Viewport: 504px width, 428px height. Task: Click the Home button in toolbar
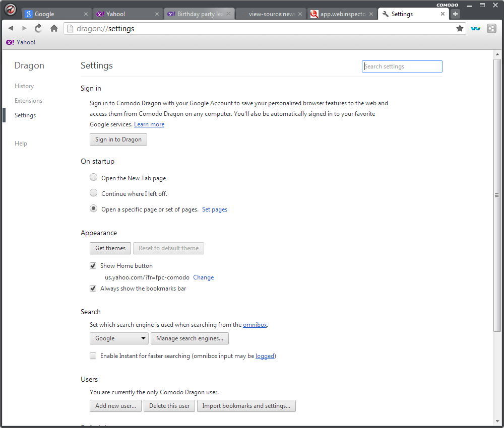[54, 28]
